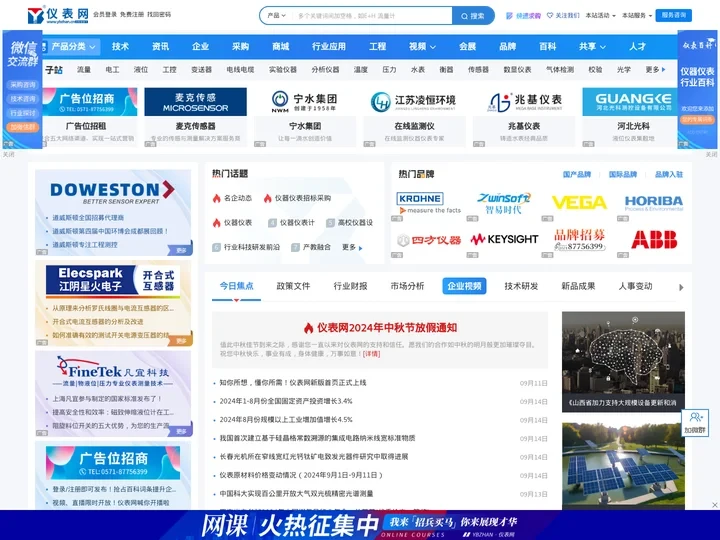Expand the 产品 search type dropdown
Viewport: 720px width, 540px height.
[276, 16]
